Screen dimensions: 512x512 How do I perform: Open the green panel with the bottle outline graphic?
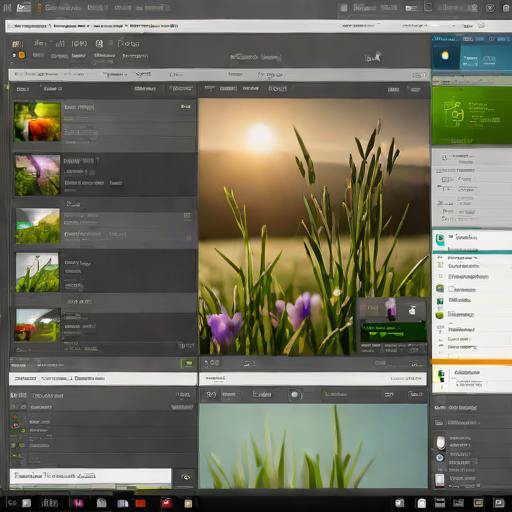pyautogui.click(x=471, y=115)
